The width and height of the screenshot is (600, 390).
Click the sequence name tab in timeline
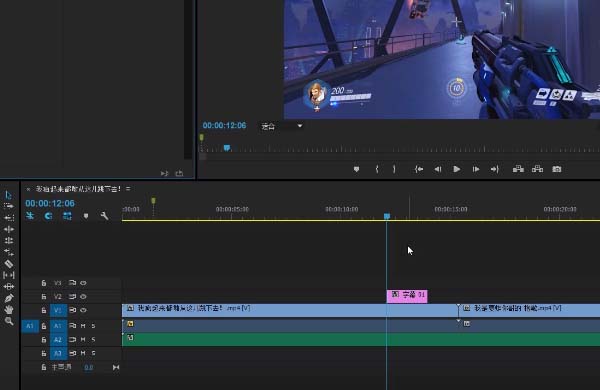coord(78,189)
